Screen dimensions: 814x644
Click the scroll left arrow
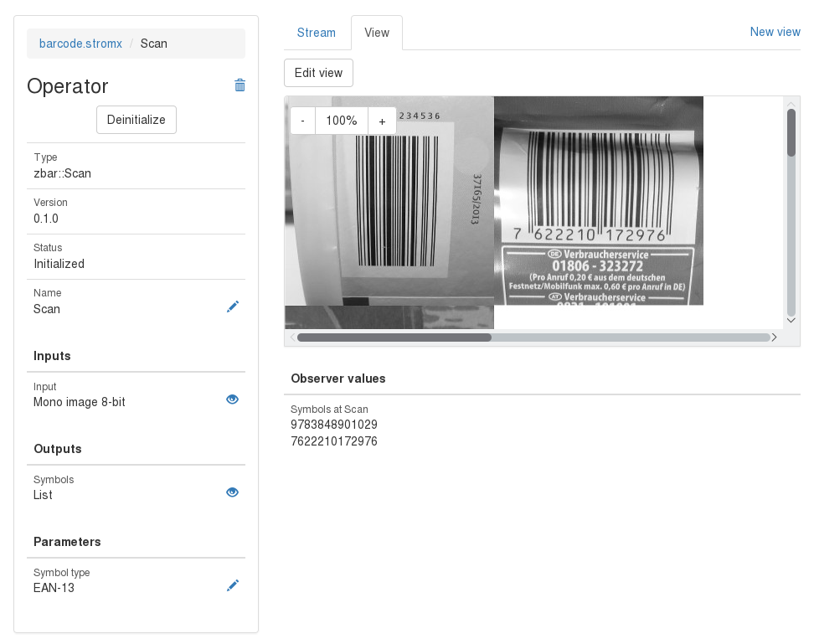293,337
